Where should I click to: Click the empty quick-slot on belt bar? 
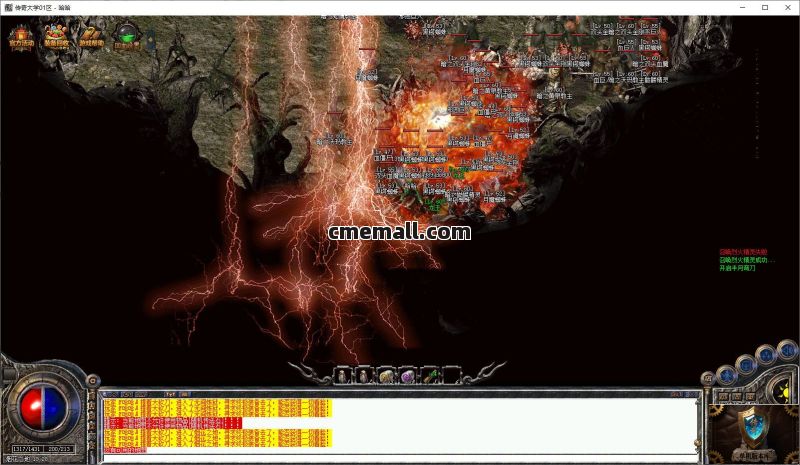point(453,375)
